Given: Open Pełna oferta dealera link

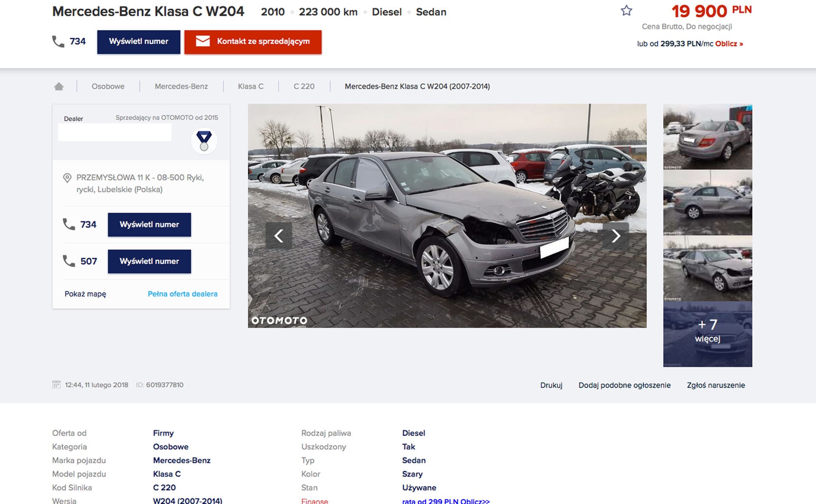Looking at the screenshot, I should point(182,294).
